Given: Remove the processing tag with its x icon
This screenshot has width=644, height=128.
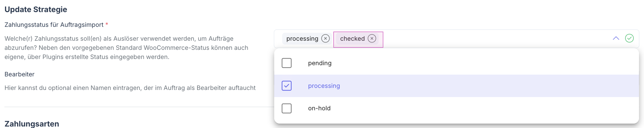Looking at the screenshot, I should [325, 39].
